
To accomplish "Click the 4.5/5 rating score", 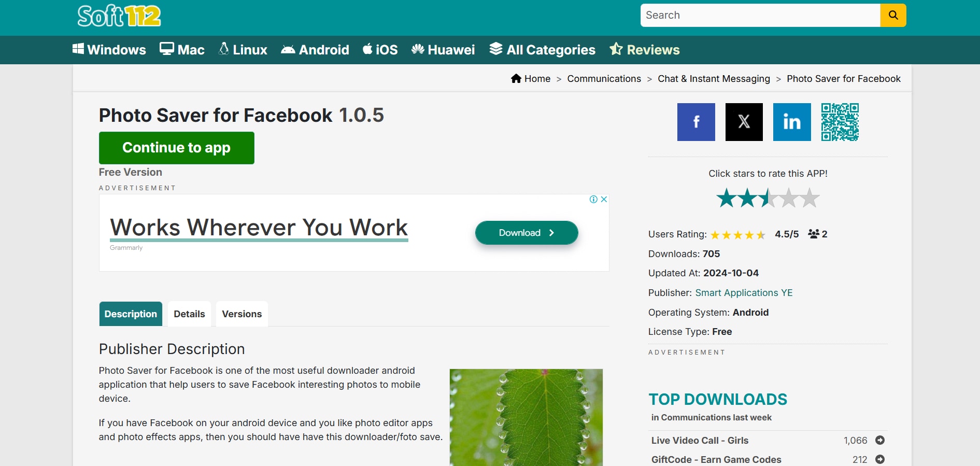I will (x=787, y=234).
